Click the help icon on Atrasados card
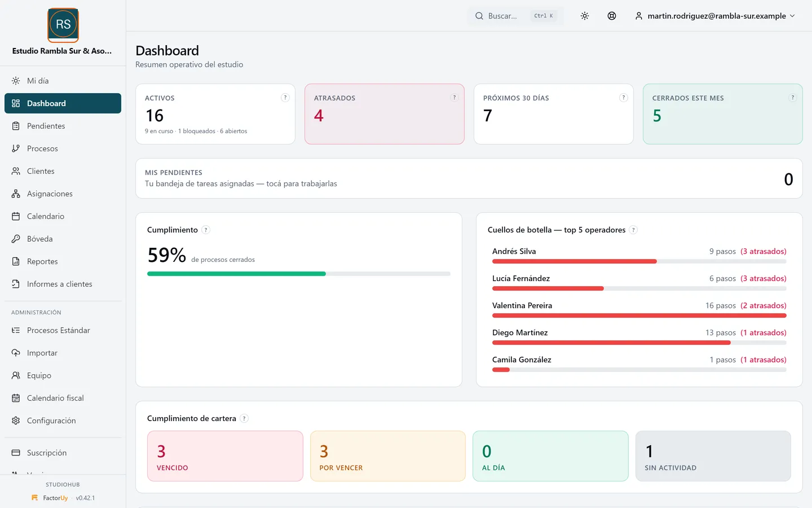The image size is (812, 508). click(x=454, y=98)
